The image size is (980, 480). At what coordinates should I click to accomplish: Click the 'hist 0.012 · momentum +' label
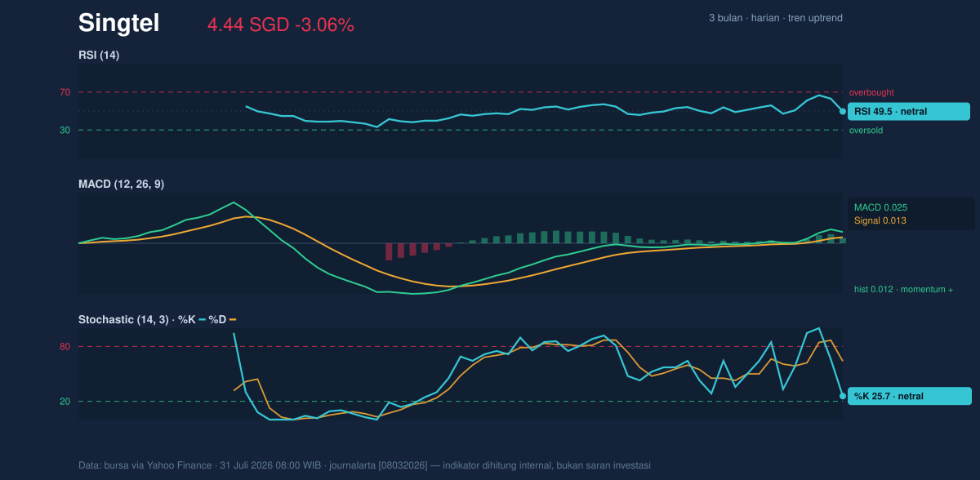pyautogui.click(x=904, y=289)
